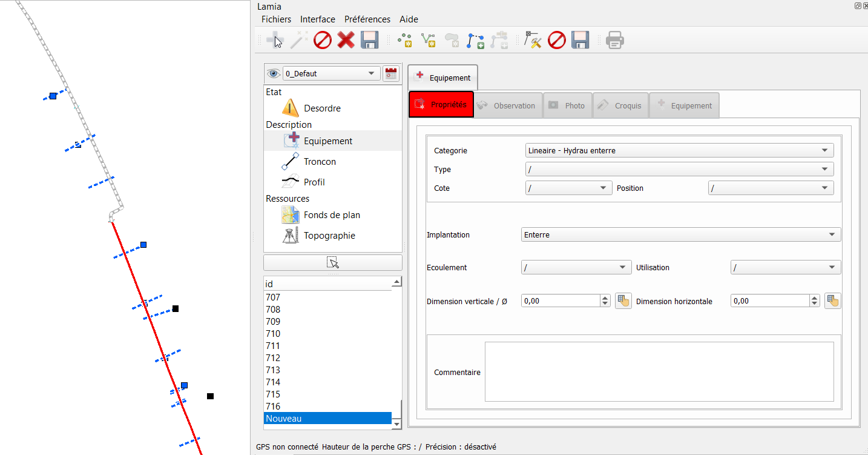Switch to the Observation tab
The width and height of the screenshot is (868, 455).
click(508, 105)
